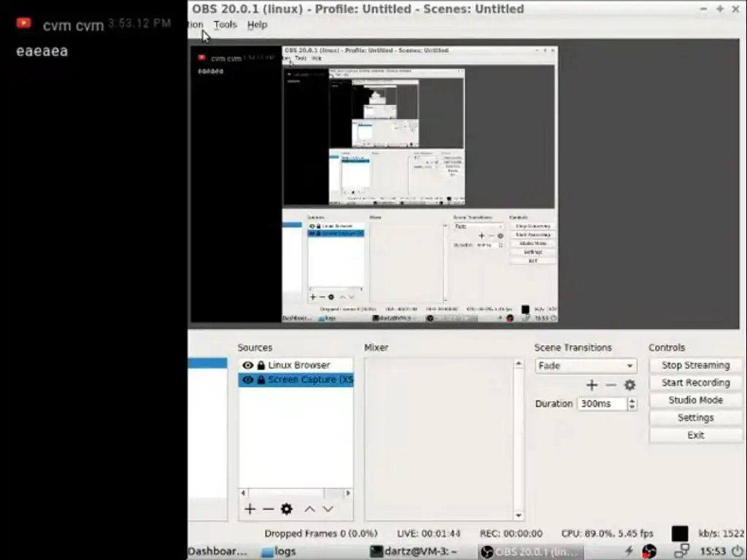Click Sources list right scroll arrow
The height and width of the screenshot is (560, 747).
348,494
